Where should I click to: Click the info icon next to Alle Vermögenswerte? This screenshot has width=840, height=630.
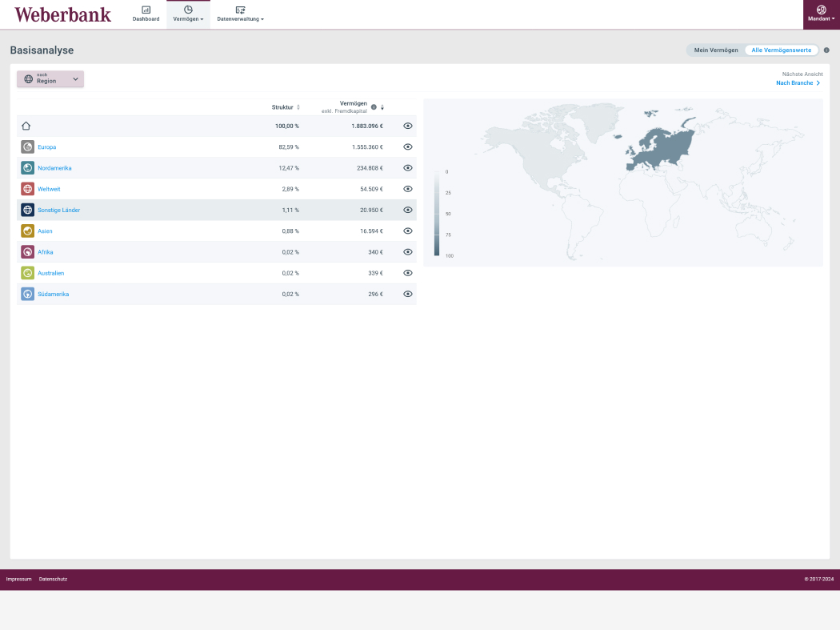[x=826, y=50]
